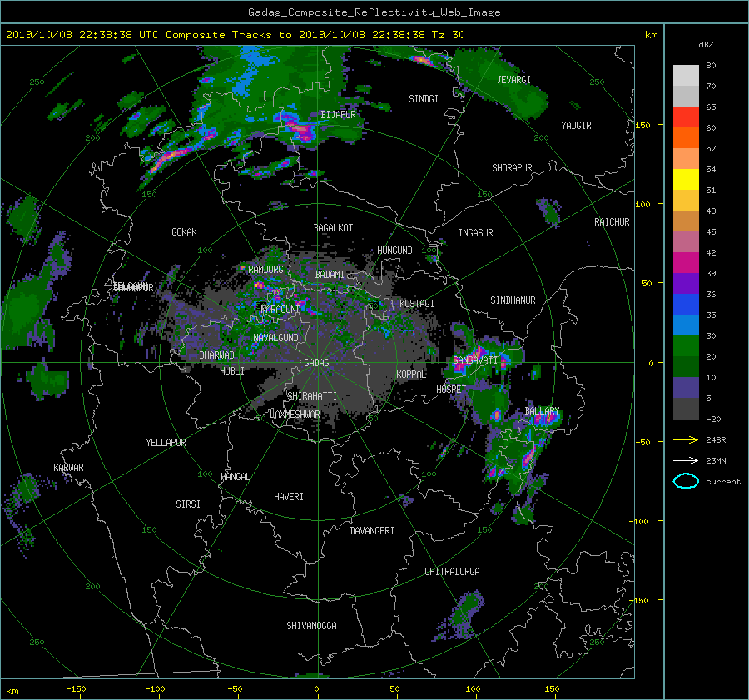Click the HUNGUND city label
This screenshot has height=700, width=749.
[394, 251]
